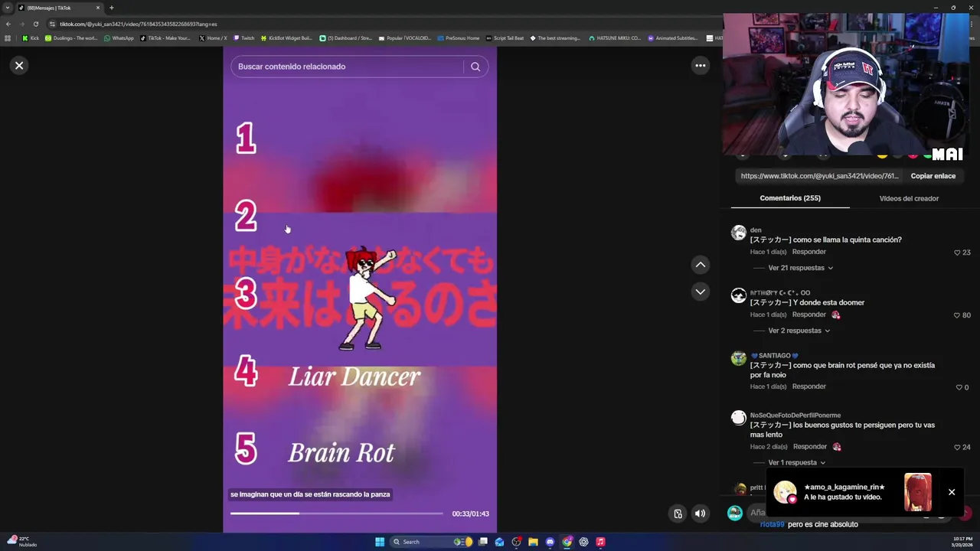Open KickBot Widget Builder bookmark
Screen dimensions: 980x551
(286, 38)
